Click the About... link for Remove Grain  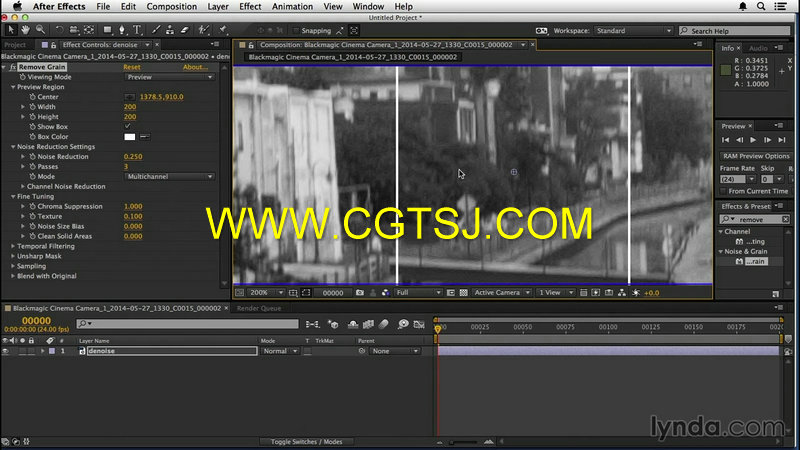(x=195, y=67)
